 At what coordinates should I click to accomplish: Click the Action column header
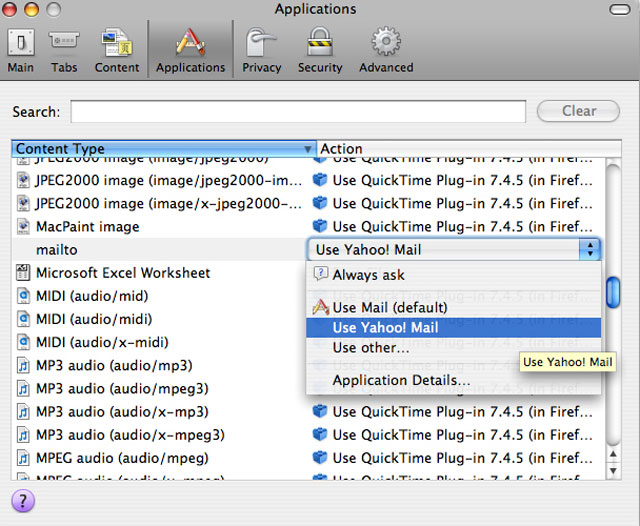pos(469,149)
